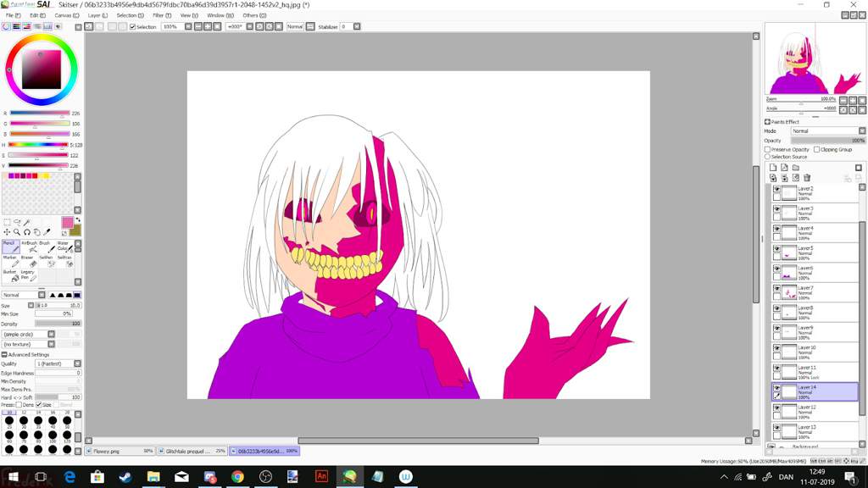Hide Layer 5 with its eye icon
The height and width of the screenshot is (488, 868).
pos(776,249)
